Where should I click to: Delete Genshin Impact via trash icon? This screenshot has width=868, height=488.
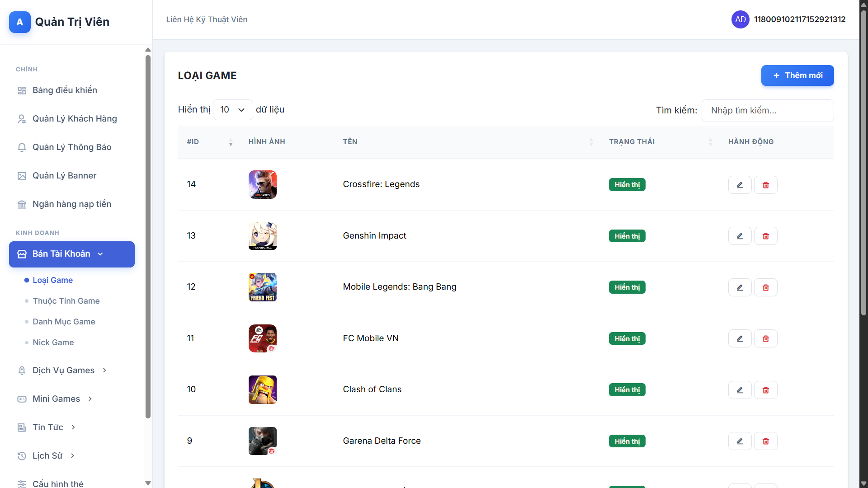765,236
